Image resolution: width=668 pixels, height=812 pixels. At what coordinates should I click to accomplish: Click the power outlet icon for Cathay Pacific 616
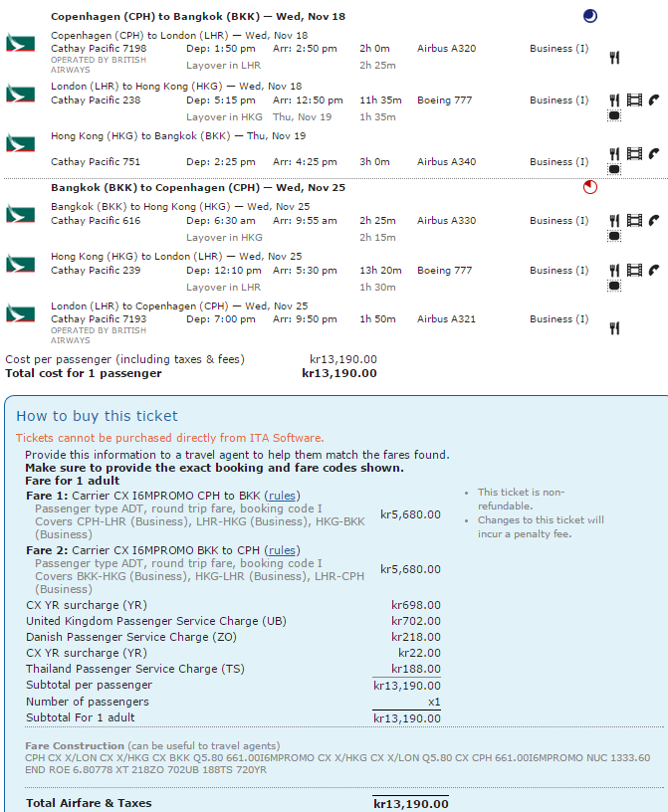pos(614,236)
